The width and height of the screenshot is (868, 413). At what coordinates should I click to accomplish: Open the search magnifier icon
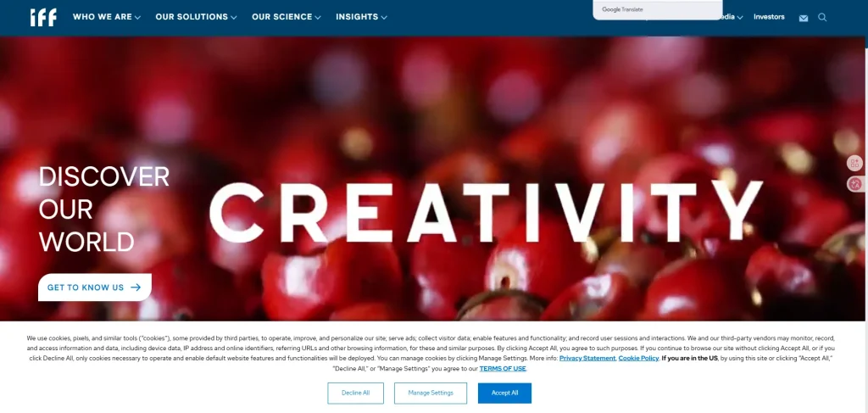822,17
